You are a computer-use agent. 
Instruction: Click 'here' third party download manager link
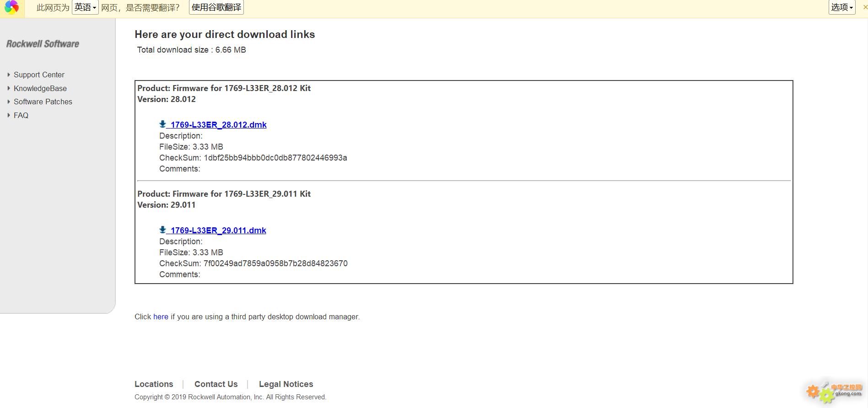click(x=161, y=317)
